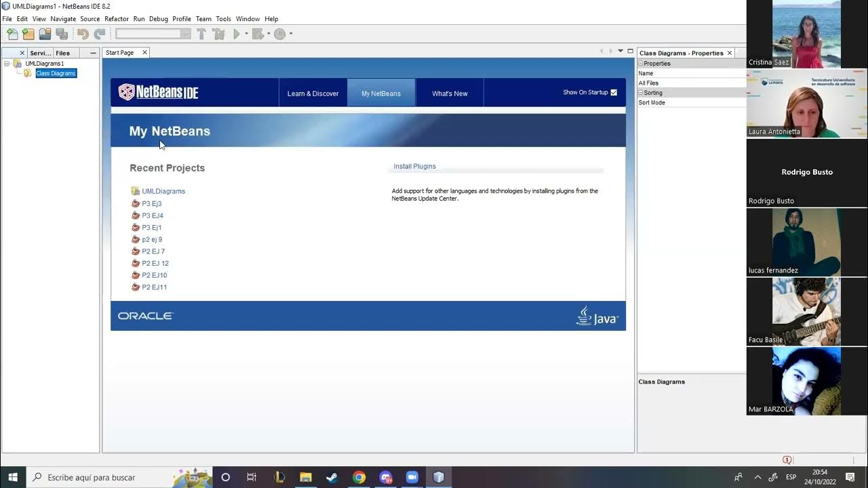
Task: Toggle the Show On Startup checkbox
Action: point(614,92)
